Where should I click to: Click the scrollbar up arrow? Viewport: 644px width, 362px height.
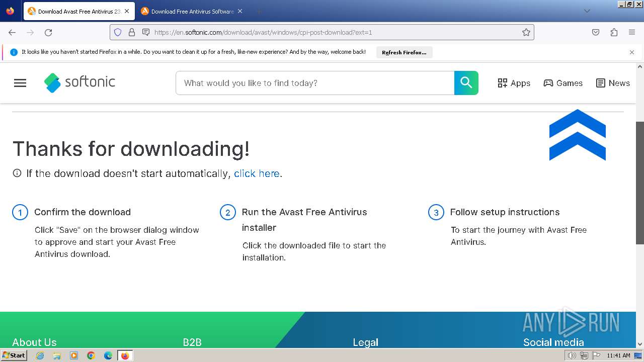(x=640, y=66)
